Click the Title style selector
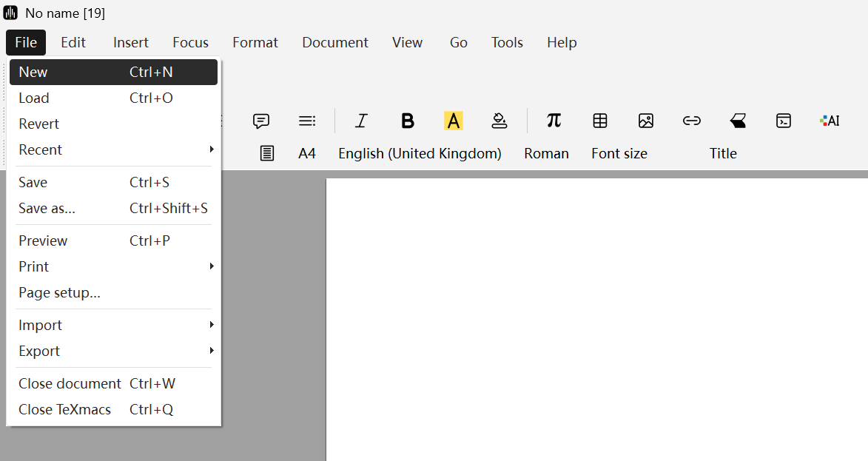The height and width of the screenshot is (461, 868). click(x=722, y=153)
